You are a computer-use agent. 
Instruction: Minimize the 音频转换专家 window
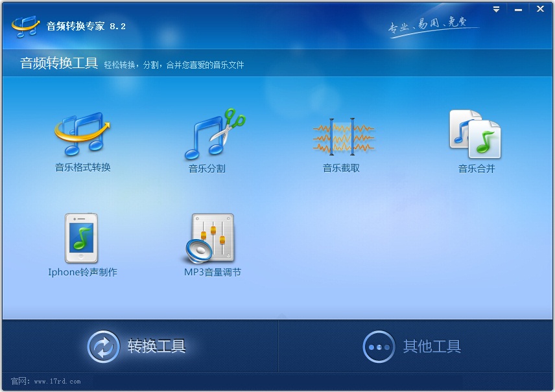[x=519, y=10]
